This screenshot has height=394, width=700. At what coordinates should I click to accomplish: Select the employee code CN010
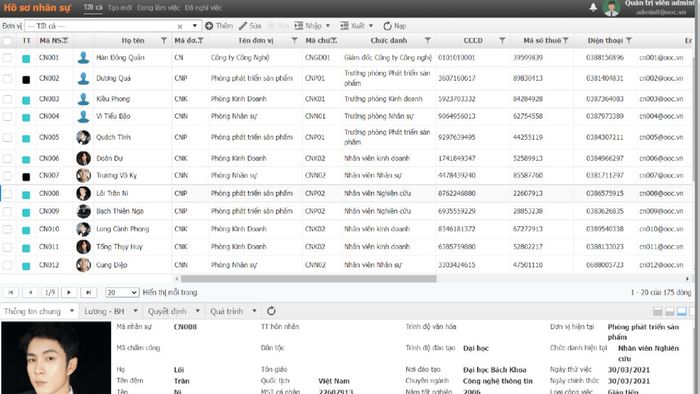pyautogui.click(x=49, y=229)
